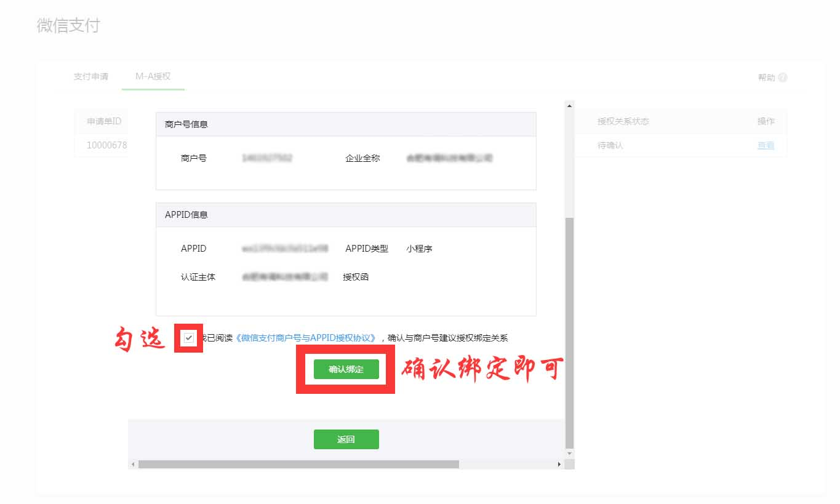
Task: Check the agreement checkbox
Action: tap(189, 338)
